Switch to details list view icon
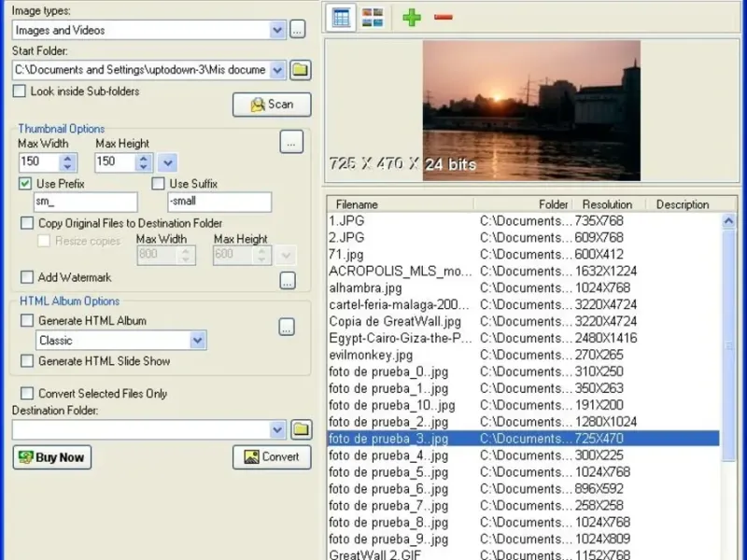The image size is (747, 560). [x=342, y=17]
